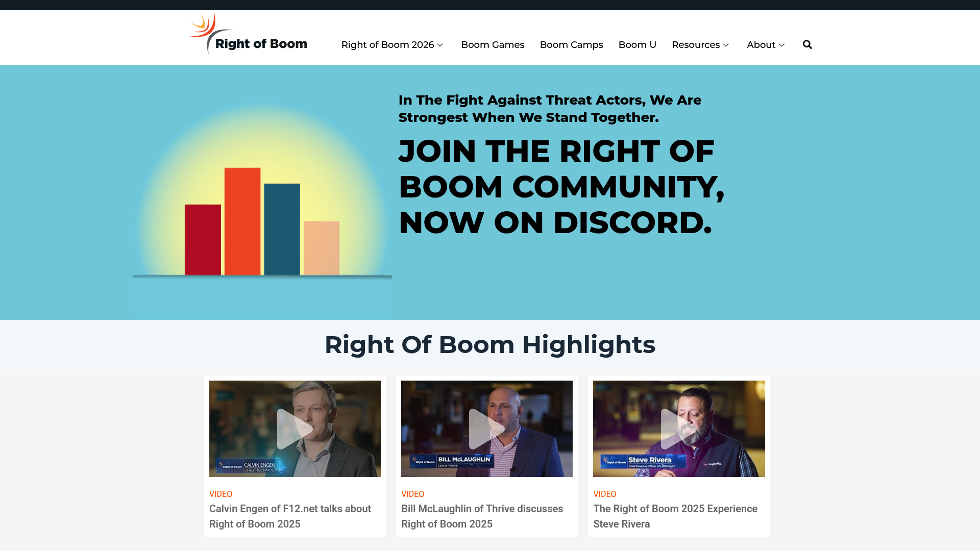The image size is (980, 551).
Task: Play the Bill McLaughlin of Thrive video
Action: 486,429
